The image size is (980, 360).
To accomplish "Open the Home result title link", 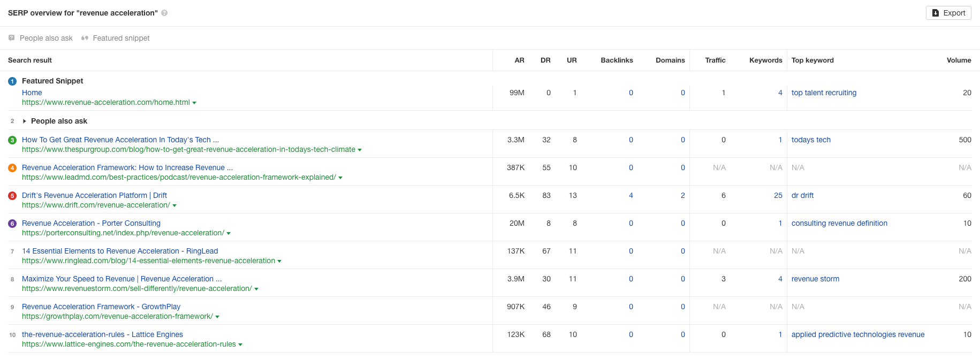I will point(32,93).
